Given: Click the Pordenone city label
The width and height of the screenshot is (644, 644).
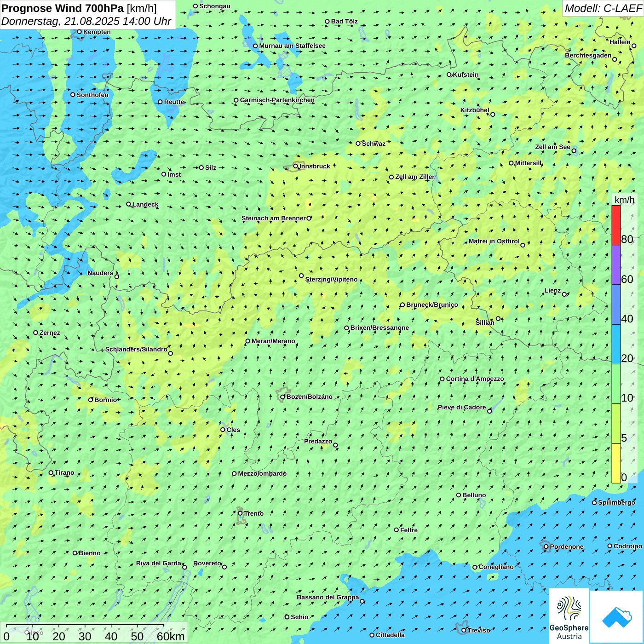Looking at the screenshot, I should (567, 546).
